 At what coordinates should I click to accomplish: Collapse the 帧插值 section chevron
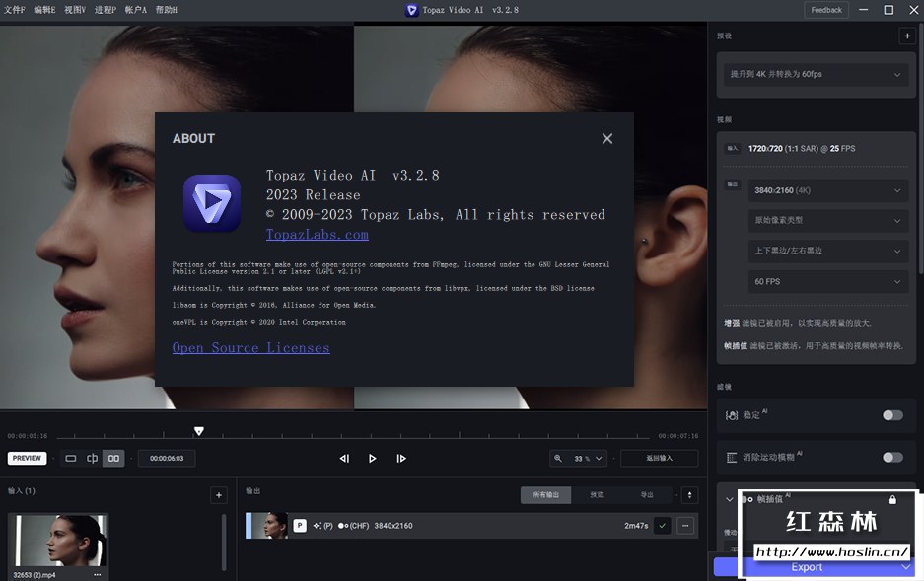click(x=729, y=499)
